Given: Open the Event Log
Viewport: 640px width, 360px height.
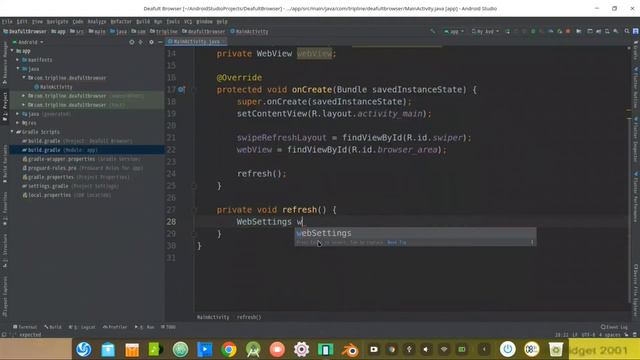Looking at the screenshot, I should click(x=614, y=327).
